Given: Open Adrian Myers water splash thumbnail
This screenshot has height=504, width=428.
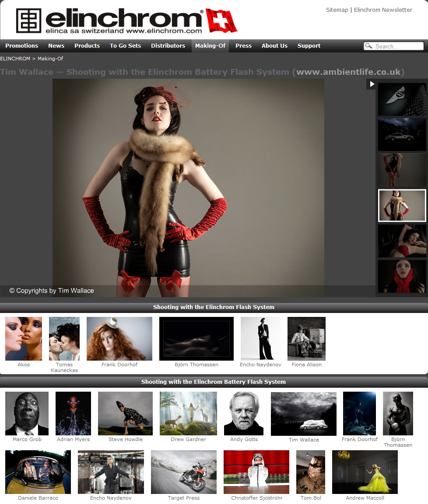Looking at the screenshot, I should click(x=73, y=414).
